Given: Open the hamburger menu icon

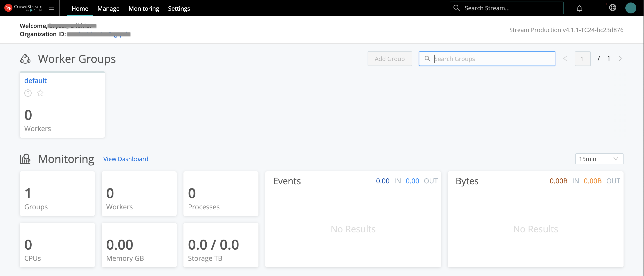Looking at the screenshot, I should (51, 8).
